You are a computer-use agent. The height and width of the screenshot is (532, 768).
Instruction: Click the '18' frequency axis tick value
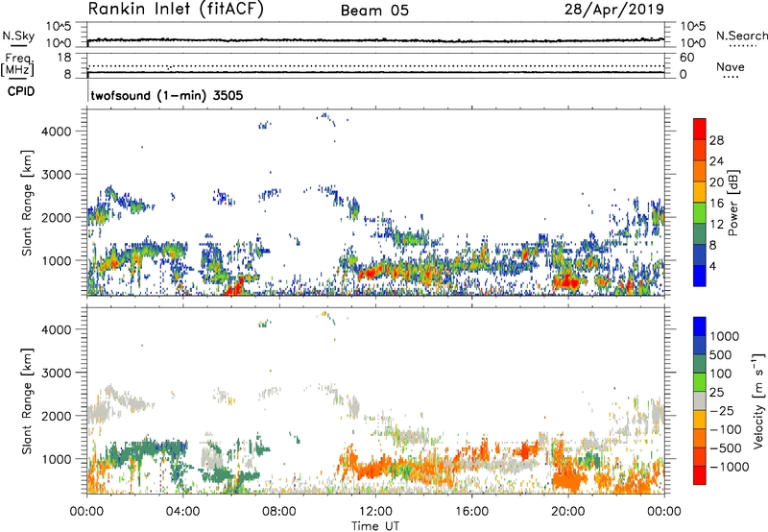(x=64, y=58)
